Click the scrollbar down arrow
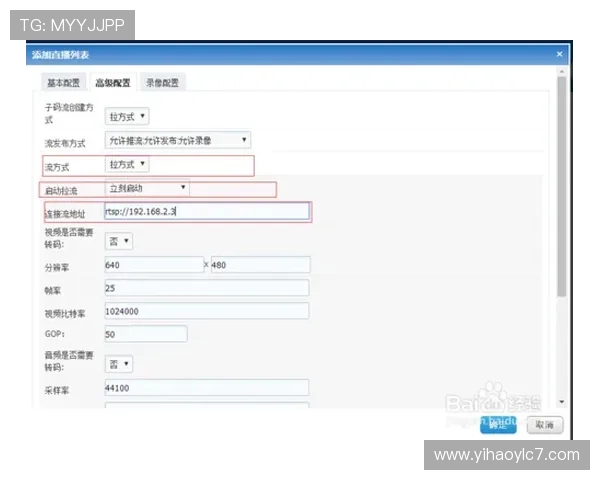 click(561, 402)
